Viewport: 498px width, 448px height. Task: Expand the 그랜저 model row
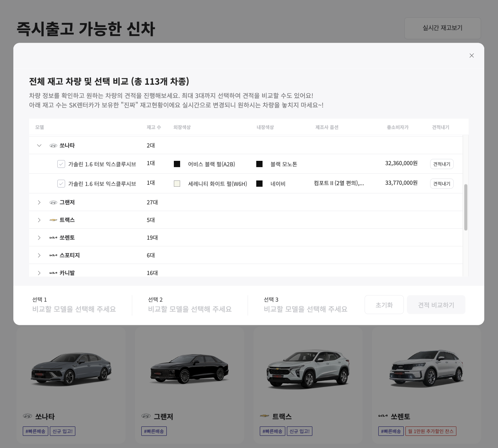[39, 202]
